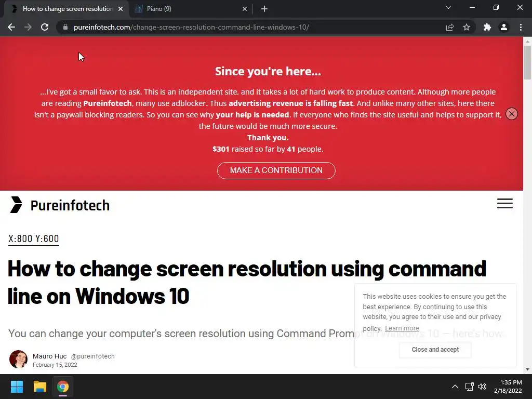Viewport: 532px width, 399px height.
Task: Click Mauro Huc's avatar photo
Action: click(x=18, y=360)
